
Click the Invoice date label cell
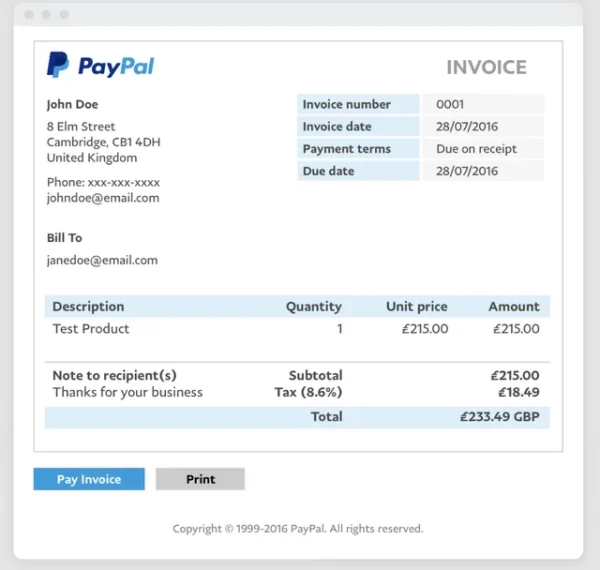tap(358, 127)
